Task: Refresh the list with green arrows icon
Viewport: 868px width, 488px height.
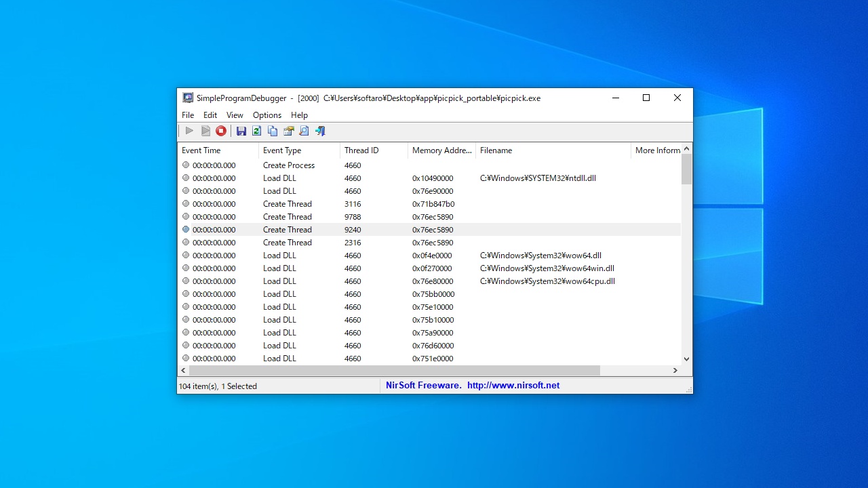Action: pos(256,131)
